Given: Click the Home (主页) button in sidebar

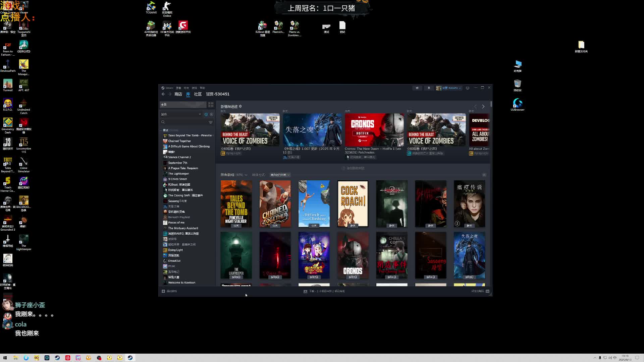Looking at the screenshot, I should tap(183, 105).
